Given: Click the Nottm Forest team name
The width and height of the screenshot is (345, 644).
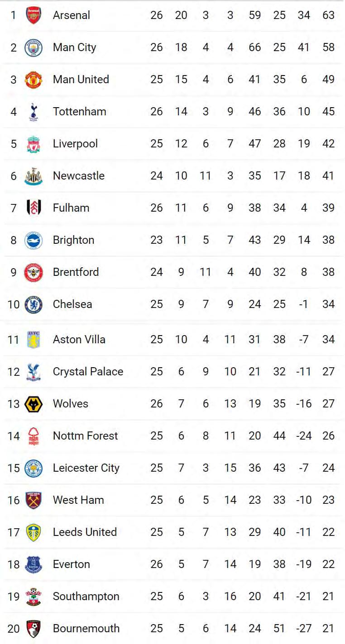Looking at the screenshot, I should coord(85,436).
